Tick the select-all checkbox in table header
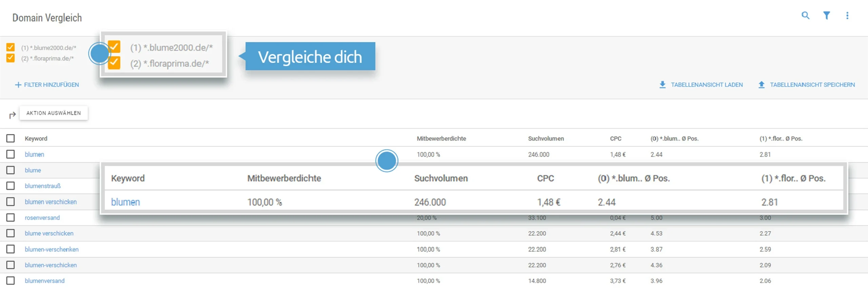 [x=11, y=138]
